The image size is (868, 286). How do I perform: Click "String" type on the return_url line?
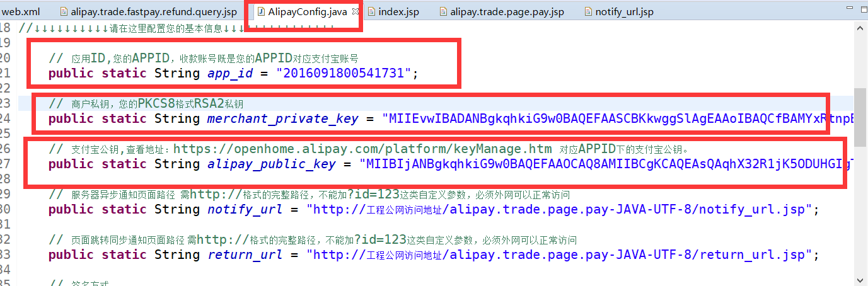[177, 255]
